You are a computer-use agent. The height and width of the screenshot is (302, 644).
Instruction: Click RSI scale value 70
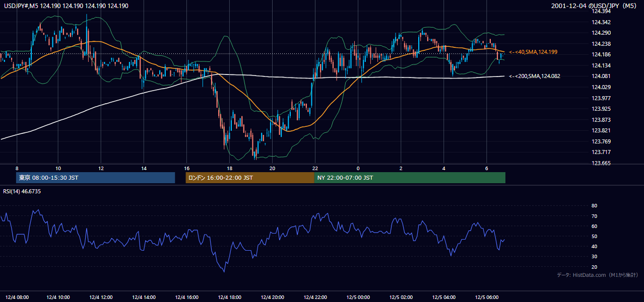594,216
